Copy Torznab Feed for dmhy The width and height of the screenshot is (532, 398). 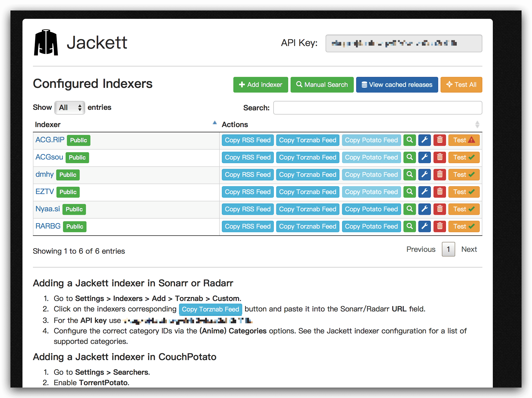pos(308,175)
